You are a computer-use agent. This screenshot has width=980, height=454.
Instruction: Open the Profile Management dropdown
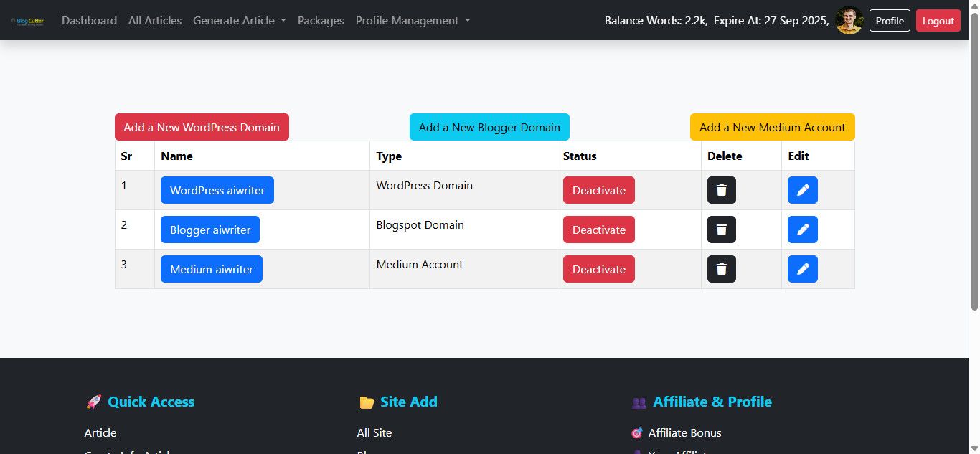413,21
